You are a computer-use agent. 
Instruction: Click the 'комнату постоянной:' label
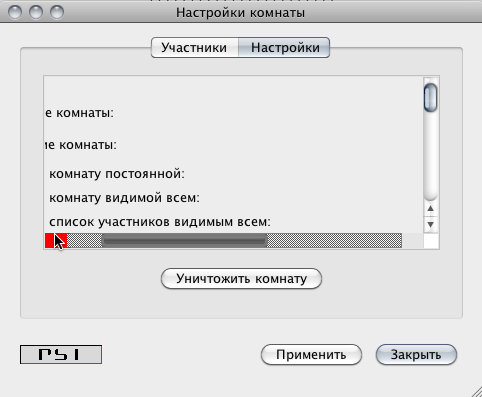[x=117, y=174]
